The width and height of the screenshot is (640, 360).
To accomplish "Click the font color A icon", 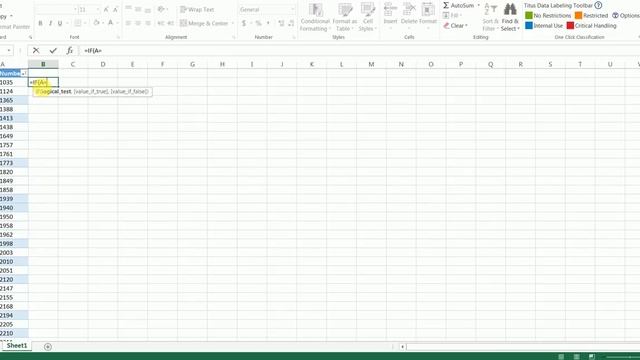I will 110,23.
